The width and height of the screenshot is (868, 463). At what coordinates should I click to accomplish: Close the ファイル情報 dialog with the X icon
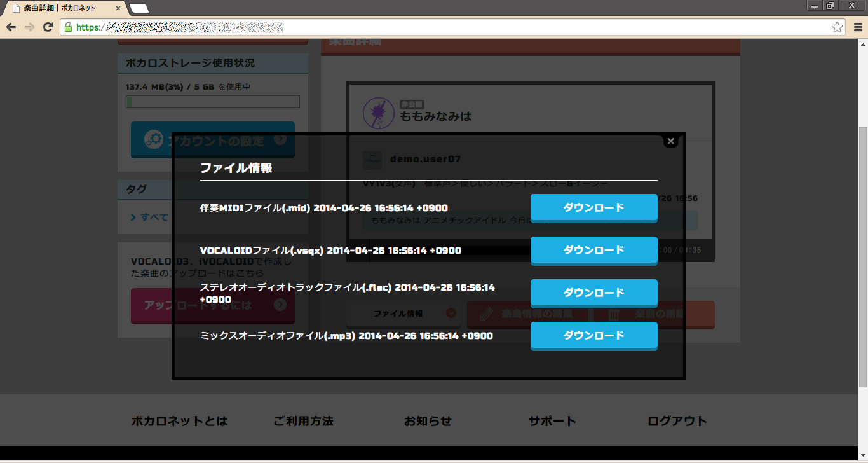pos(670,141)
